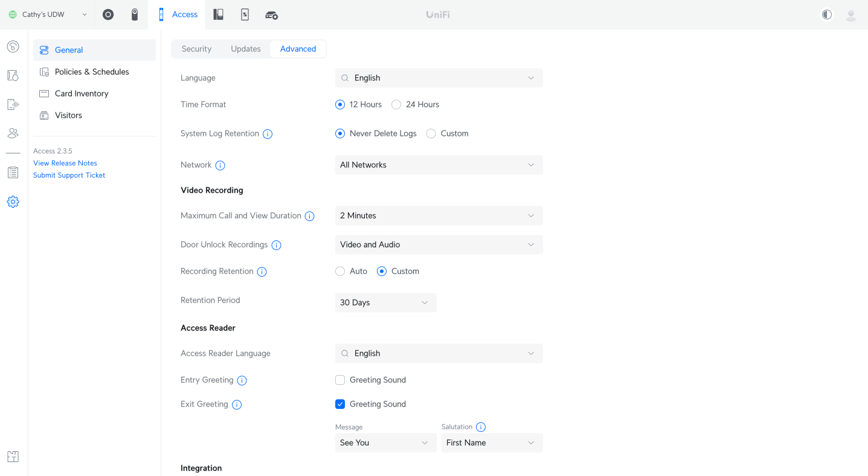Open the First Name salutation dropdown
This screenshot has height=476, width=868.
[492, 443]
